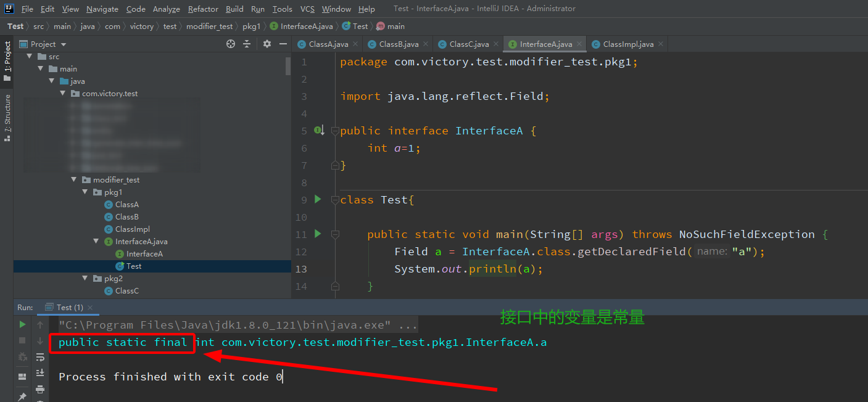
Task: Fold the main method block
Action: coord(334,234)
